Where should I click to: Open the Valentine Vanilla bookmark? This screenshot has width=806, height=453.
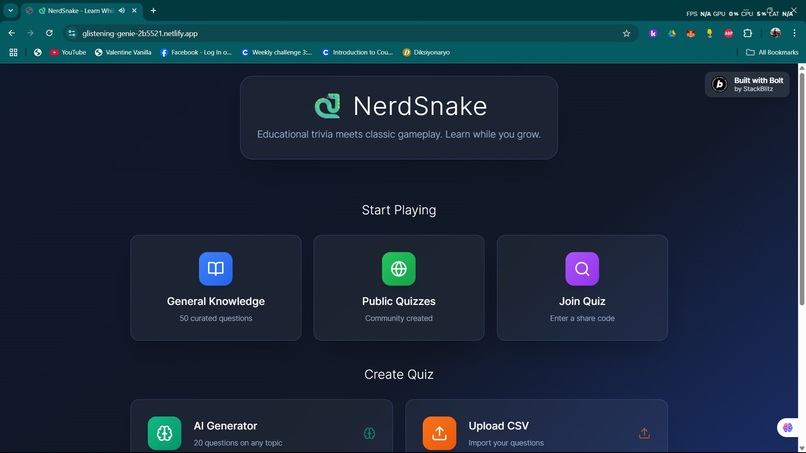[x=123, y=52]
